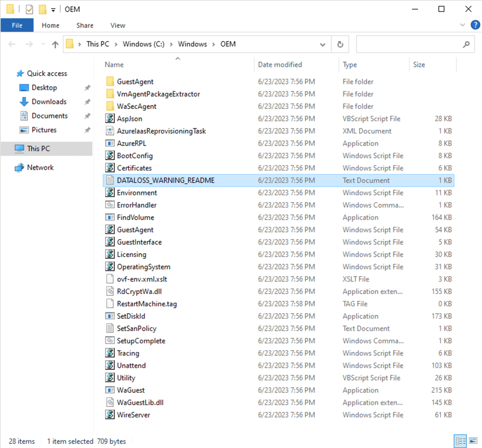Expand the chevron after Windows (C:) in path
Viewport: 482px width, 448px height.
tap(171, 44)
